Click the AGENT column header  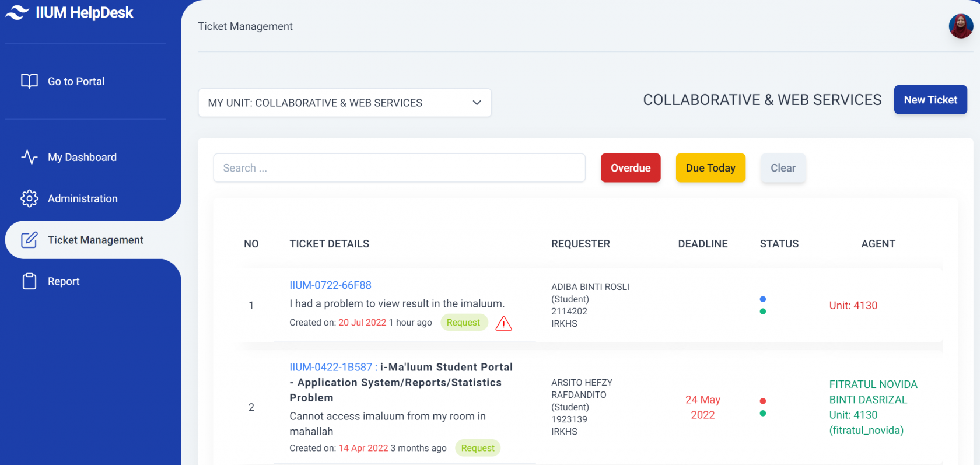click(x=878, y=244)
